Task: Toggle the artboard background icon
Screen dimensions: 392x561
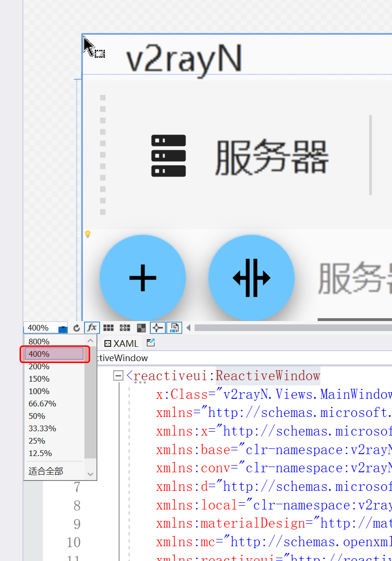Action: (x=141, y=328)
